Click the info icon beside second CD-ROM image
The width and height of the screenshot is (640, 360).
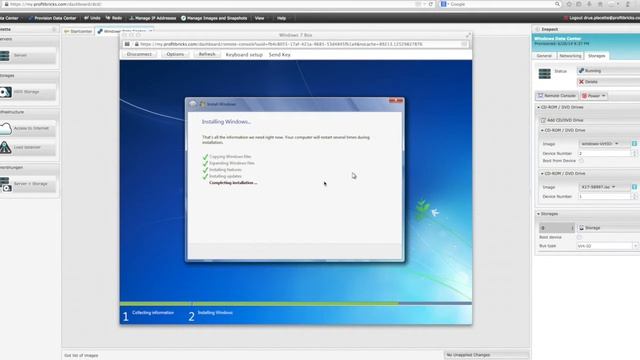pyautogui.click(x=634, y=187)
